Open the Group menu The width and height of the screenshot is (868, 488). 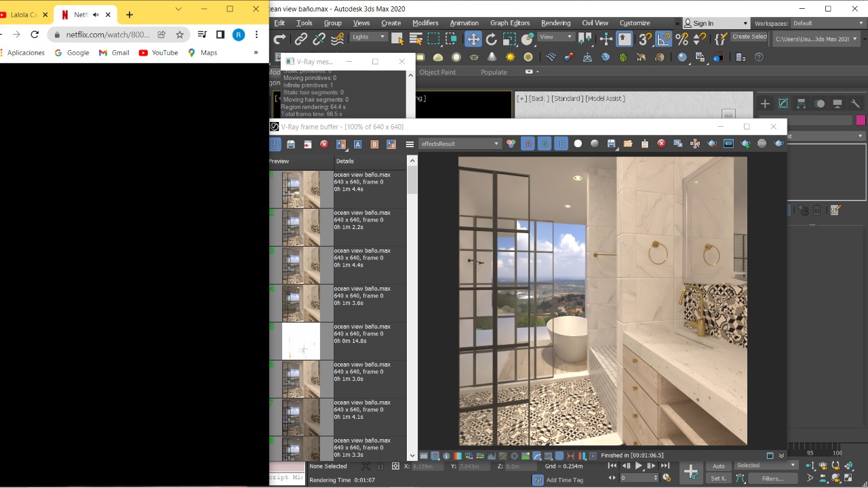(333, 23)
